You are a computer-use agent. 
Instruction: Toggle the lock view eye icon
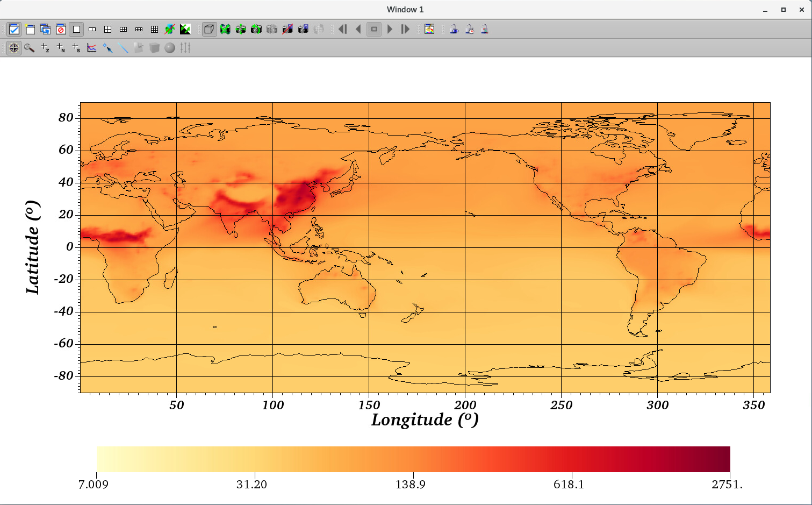[454, 29]
